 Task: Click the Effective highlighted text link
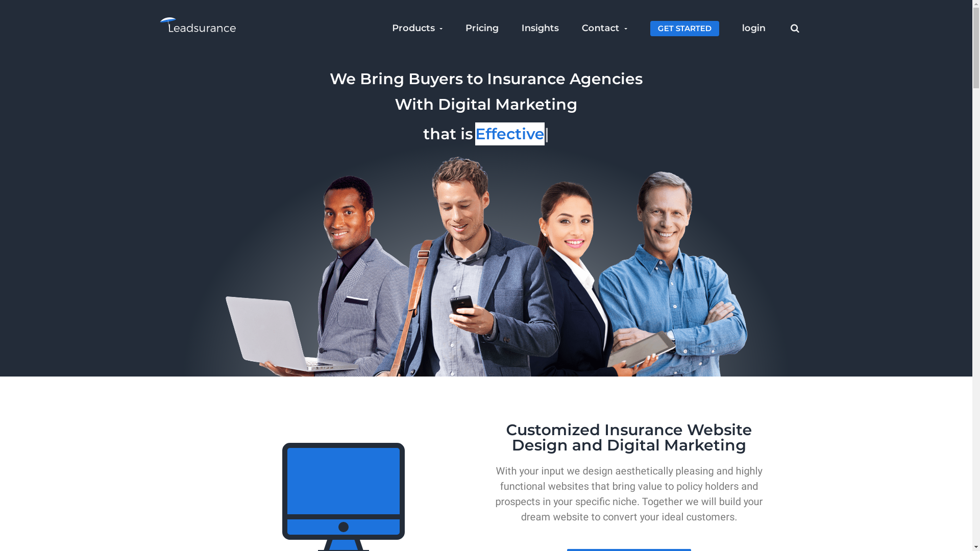click(510, 134)
